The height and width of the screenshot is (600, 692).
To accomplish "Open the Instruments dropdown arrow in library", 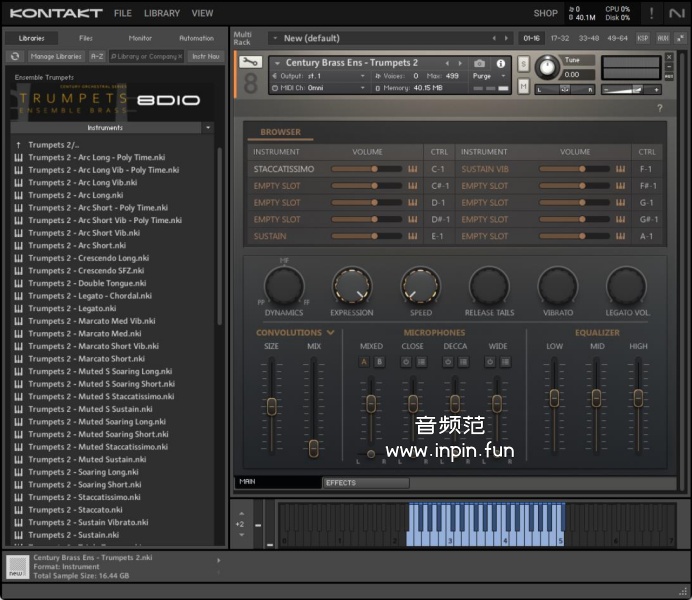I will [x=207, y=128].
